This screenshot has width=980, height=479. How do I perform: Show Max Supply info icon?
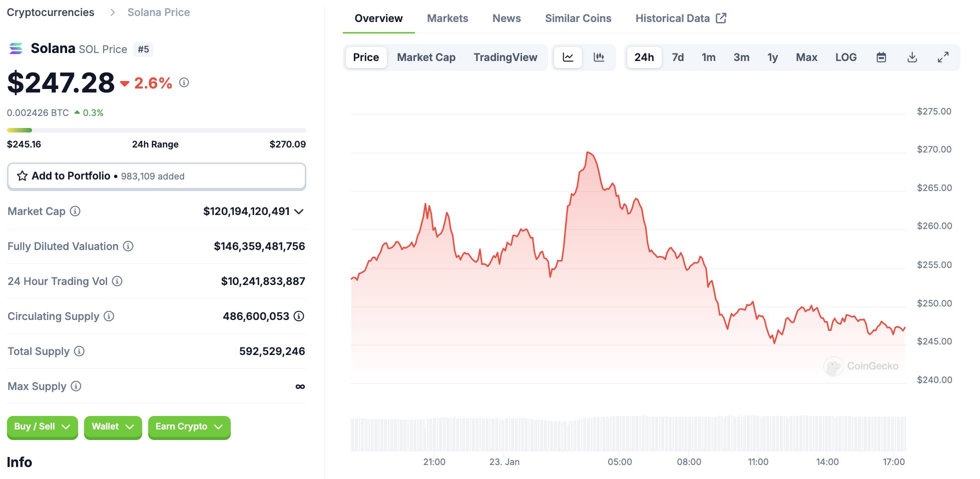click(76, 386)
